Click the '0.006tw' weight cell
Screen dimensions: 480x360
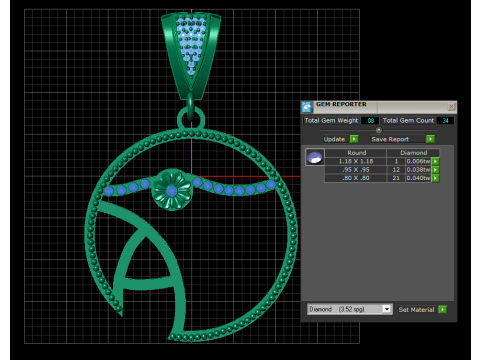(x=418, y=161)
